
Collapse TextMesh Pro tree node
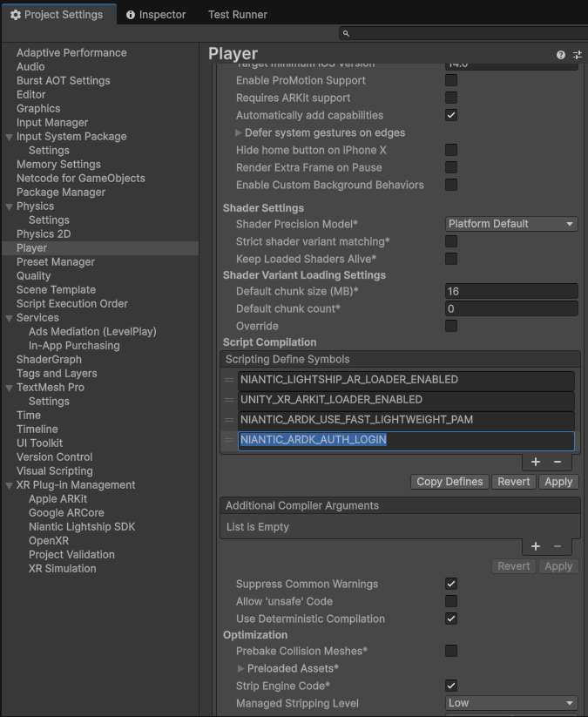(9, 388)
